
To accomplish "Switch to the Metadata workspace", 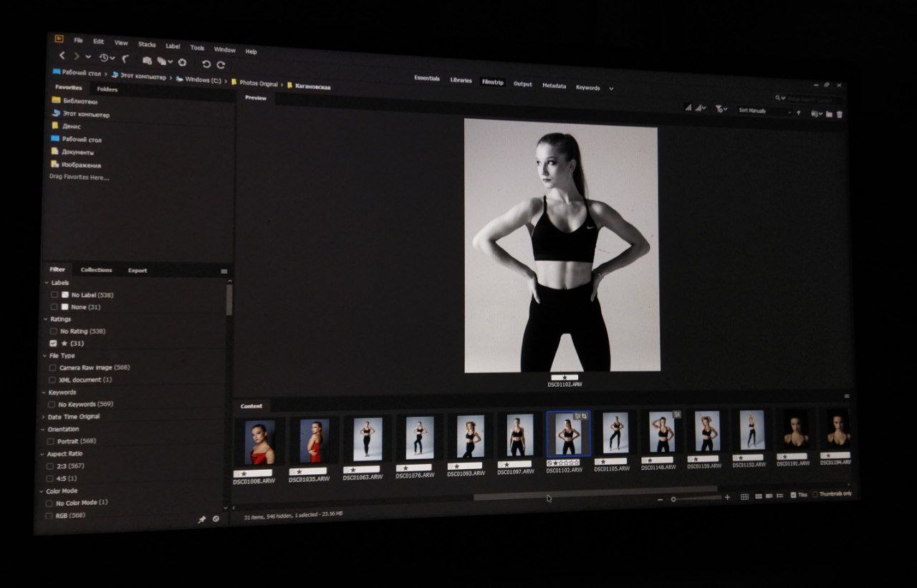I will tap(554, 85).
